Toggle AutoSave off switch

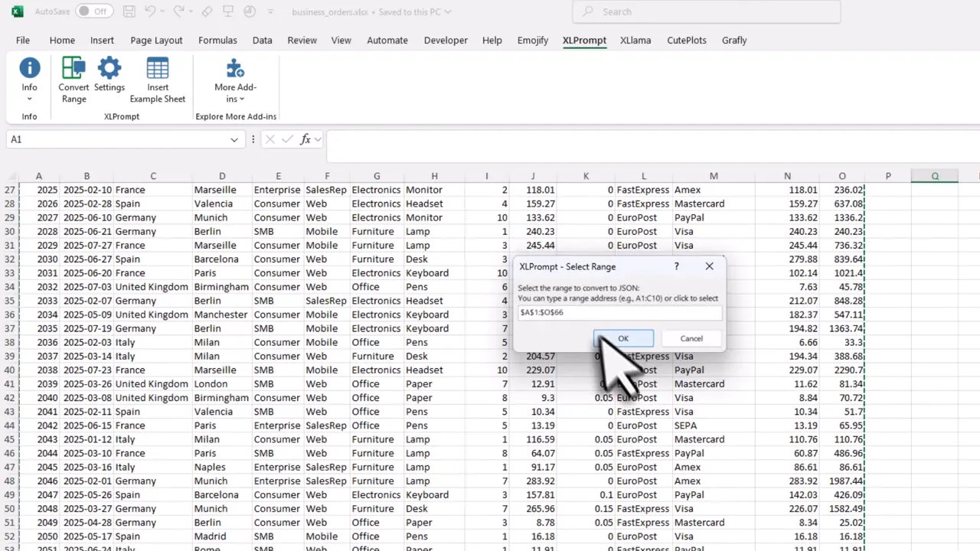tap(93, 11)
